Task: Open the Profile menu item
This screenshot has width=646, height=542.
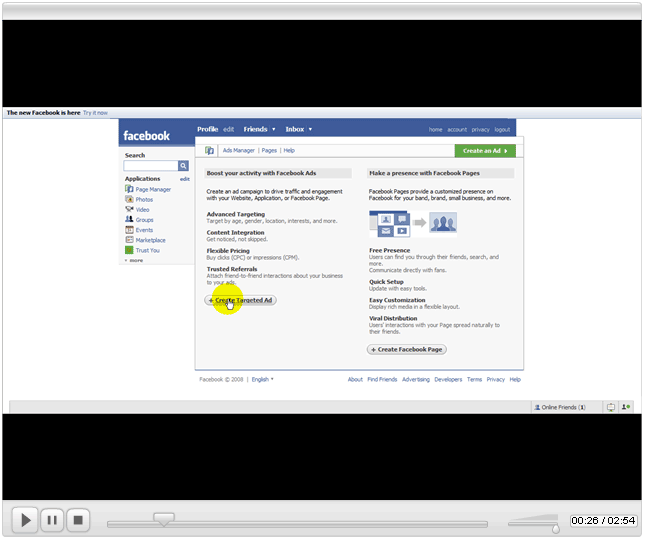Action: point(208,130)
